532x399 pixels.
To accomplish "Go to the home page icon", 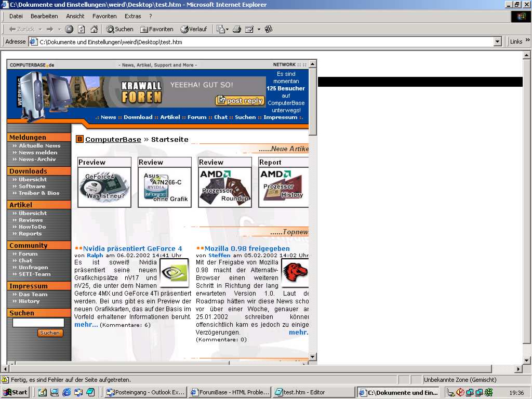I will point(94,29).
